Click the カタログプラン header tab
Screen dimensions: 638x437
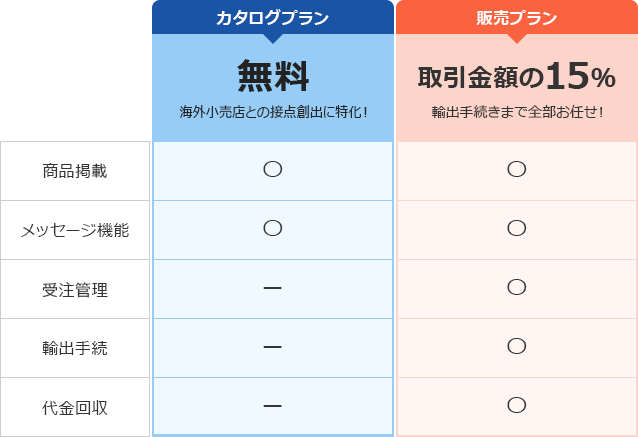273,17
